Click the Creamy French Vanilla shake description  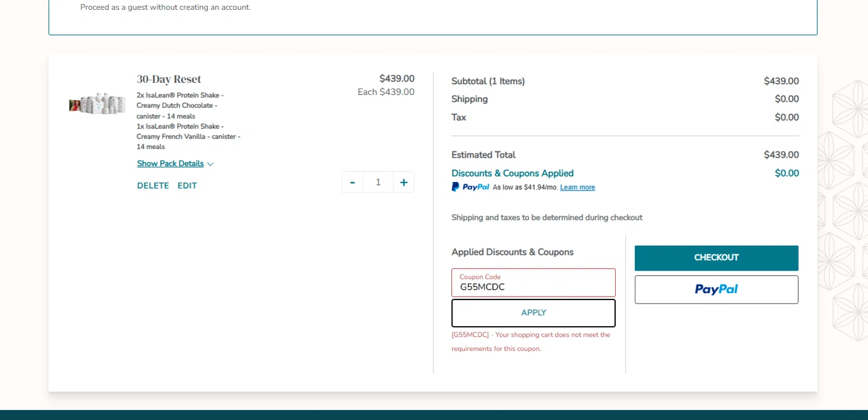tap(189, 137)
